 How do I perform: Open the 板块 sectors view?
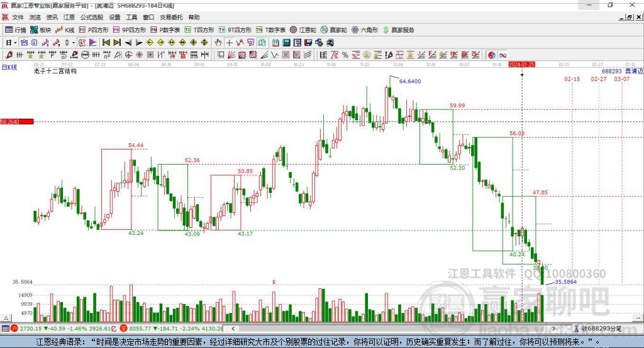point(41,30)
